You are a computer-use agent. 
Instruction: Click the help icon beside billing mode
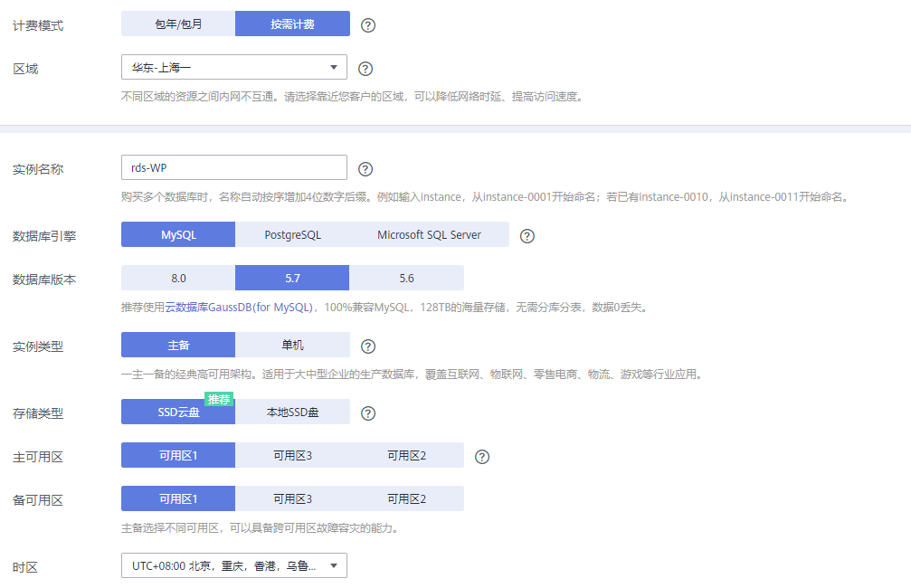(367, 24)
